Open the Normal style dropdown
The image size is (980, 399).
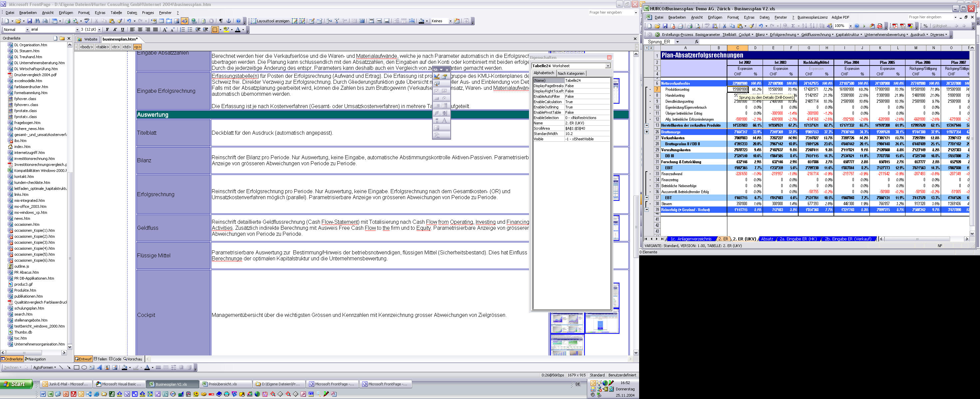27,30
